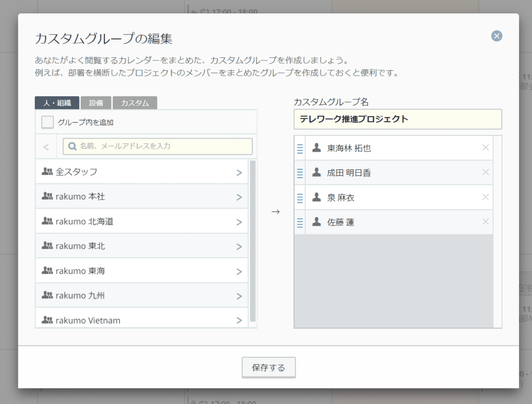Click the drag handle beside 佐藤 蓮

(x=300, y=222)
